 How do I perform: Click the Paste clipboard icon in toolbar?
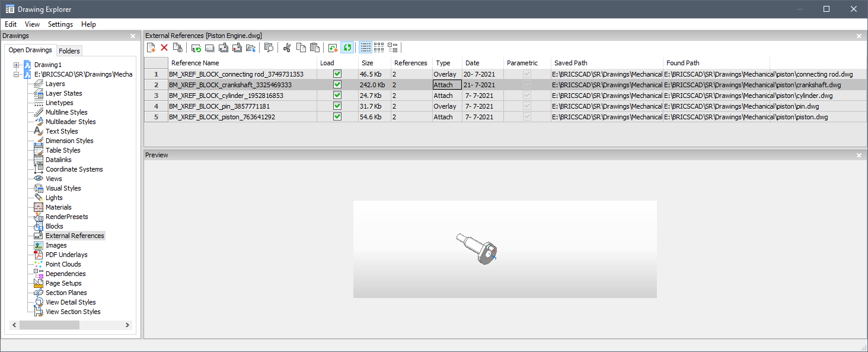[314, 47]
